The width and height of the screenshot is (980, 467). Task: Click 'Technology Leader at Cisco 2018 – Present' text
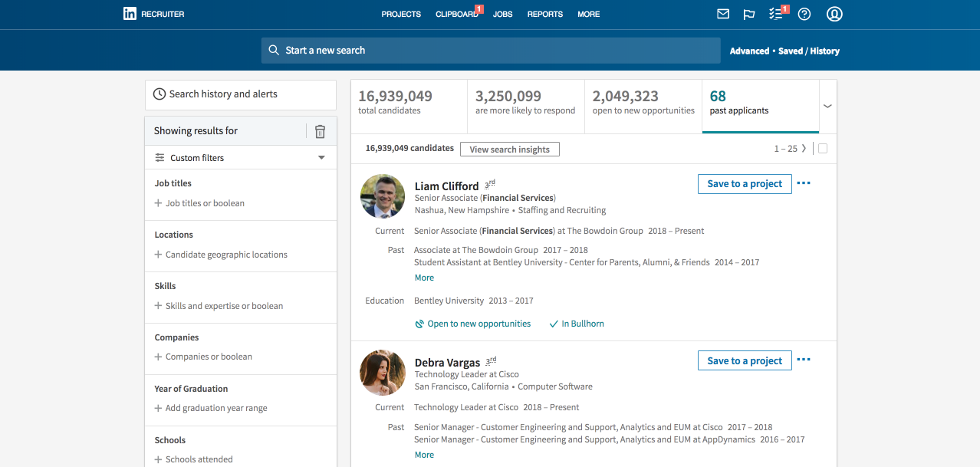point(496,407)
